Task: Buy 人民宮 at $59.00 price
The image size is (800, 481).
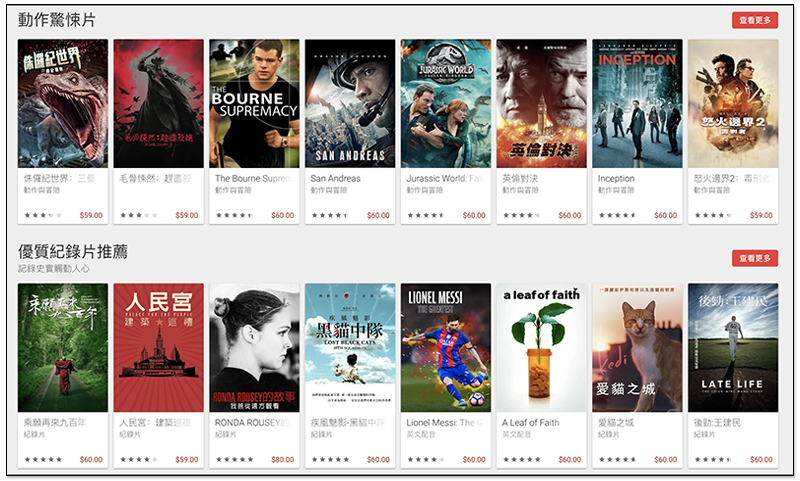Action: point(187,460)
